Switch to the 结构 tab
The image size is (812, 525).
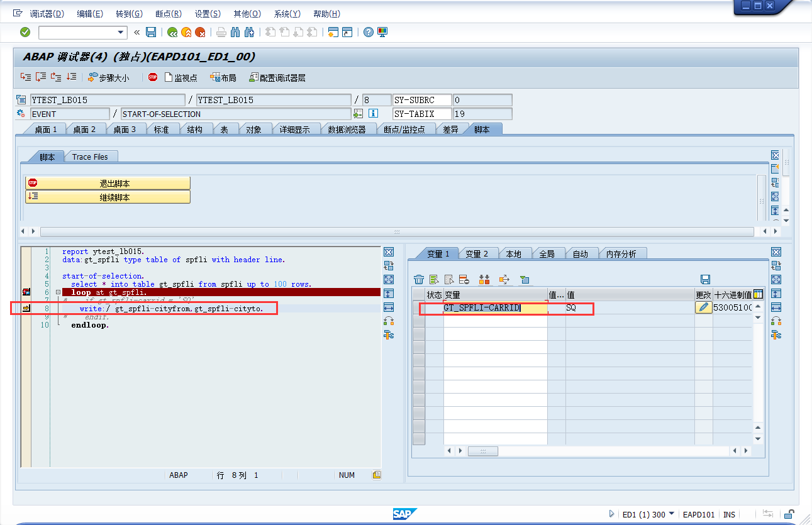195,130
